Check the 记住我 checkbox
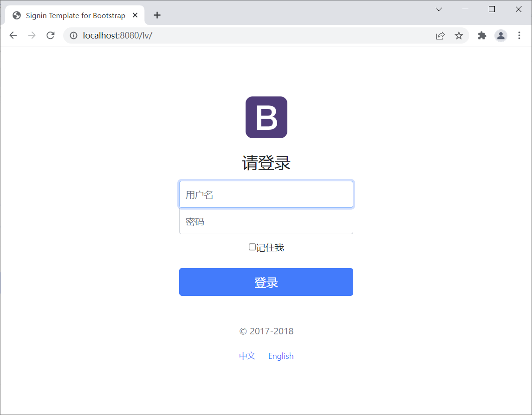The height and width of the screenshot is (415, 532). tap(252, 247)
